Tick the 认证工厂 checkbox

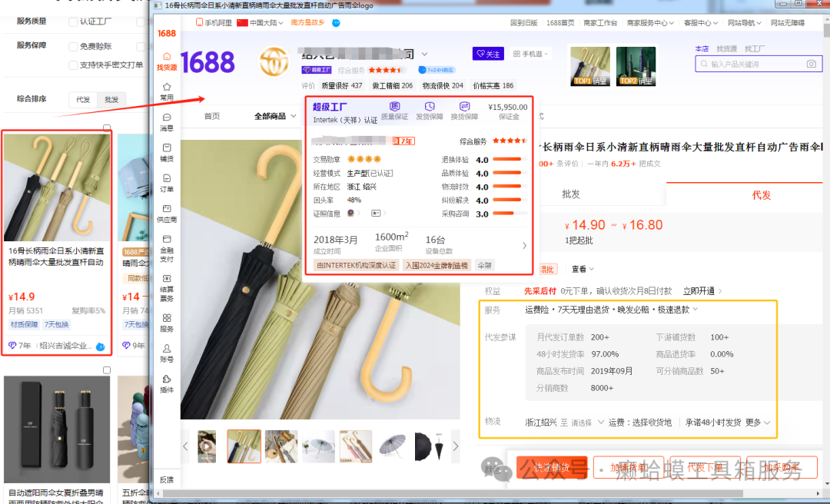tap(74, 22)
